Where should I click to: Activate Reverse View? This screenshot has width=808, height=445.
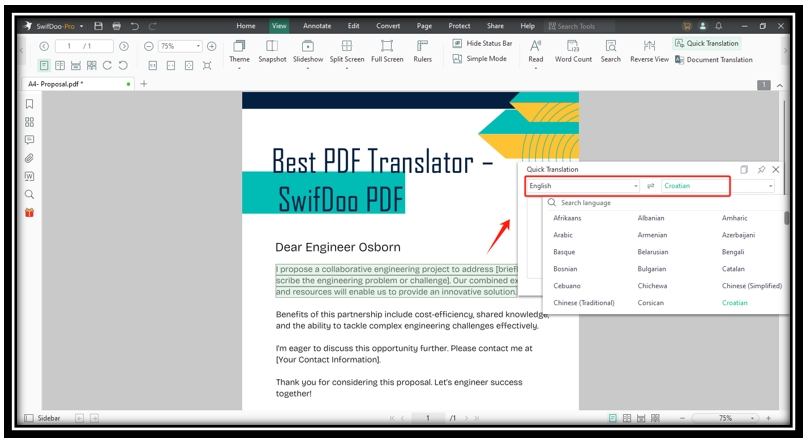click(649, 52)
